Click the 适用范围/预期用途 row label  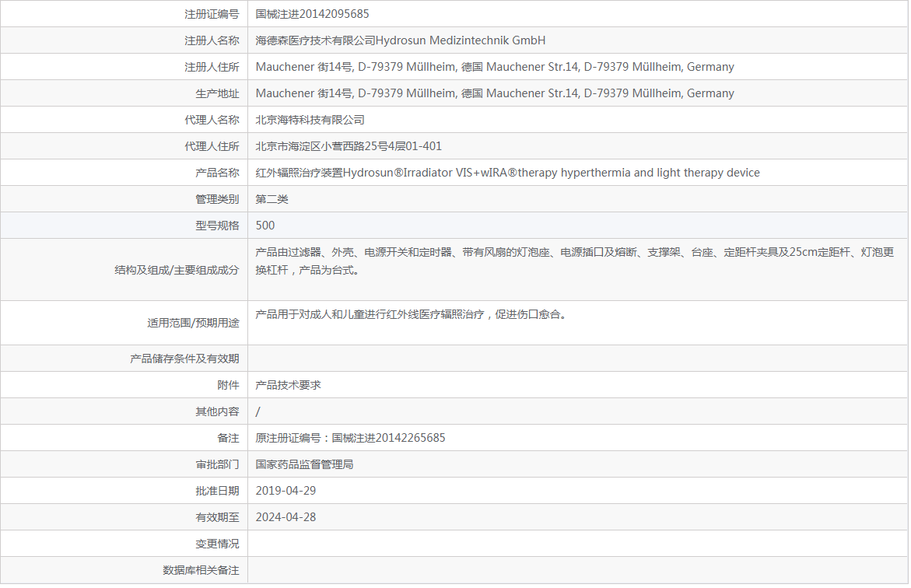coord(193,323)
